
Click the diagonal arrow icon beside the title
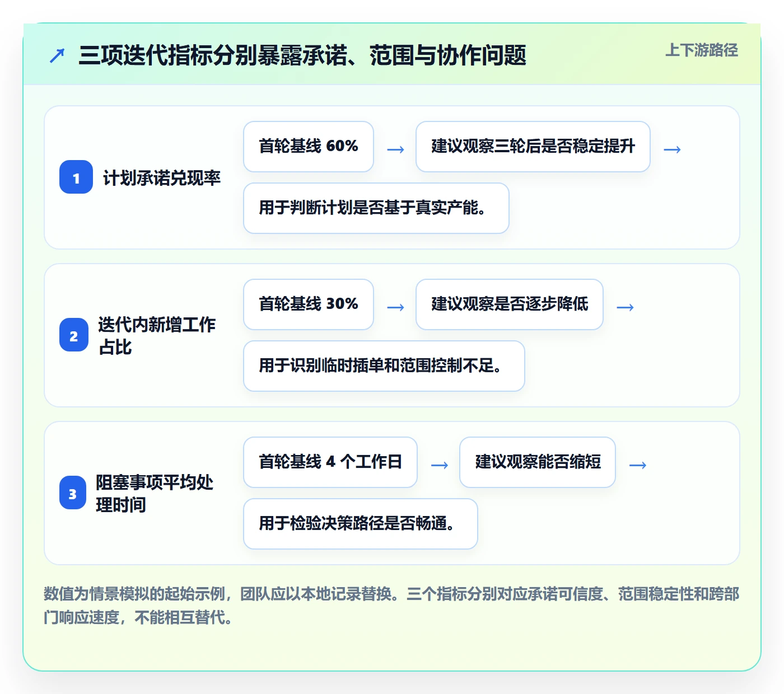(x=57, y=56)
